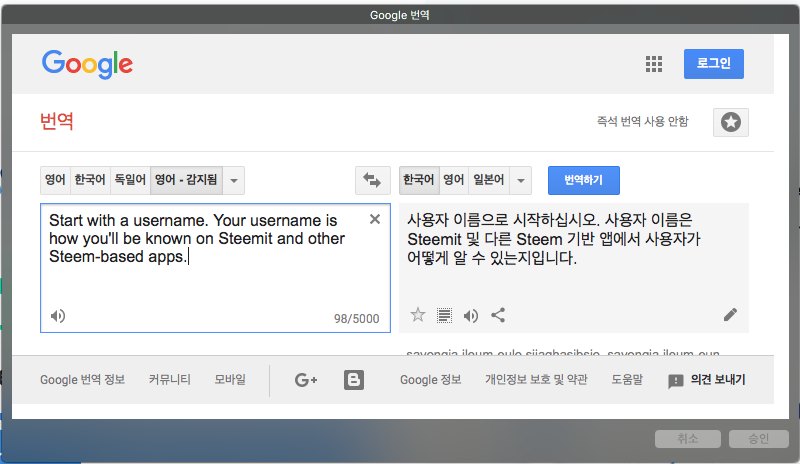Click 의견 보내기 feedback link
The image size is (800, 464).
(x=718, y=380)
